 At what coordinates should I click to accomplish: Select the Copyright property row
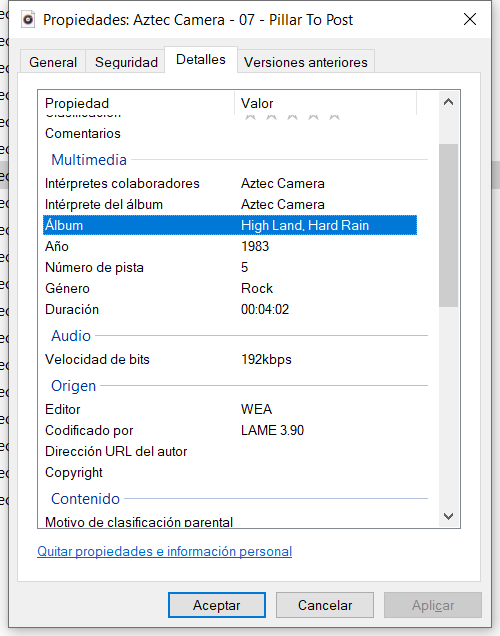pos(230,473)
